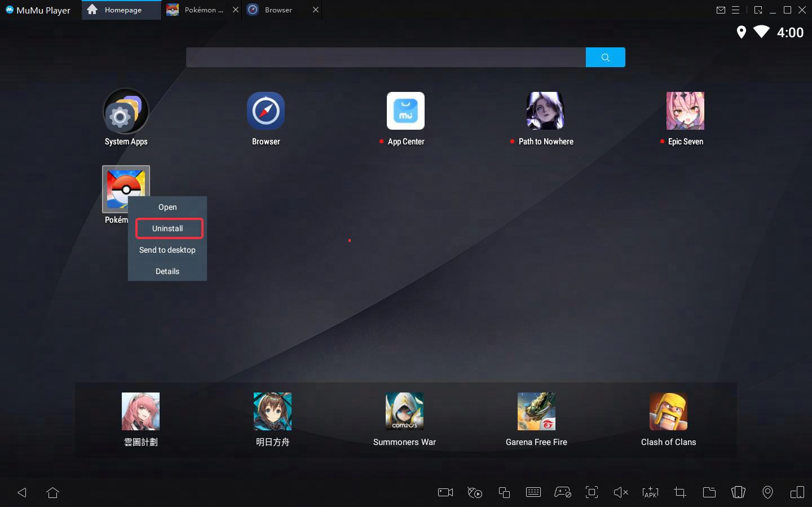Choose Open from the context menu
Screen dimensions: 812x507
[167, 207]
